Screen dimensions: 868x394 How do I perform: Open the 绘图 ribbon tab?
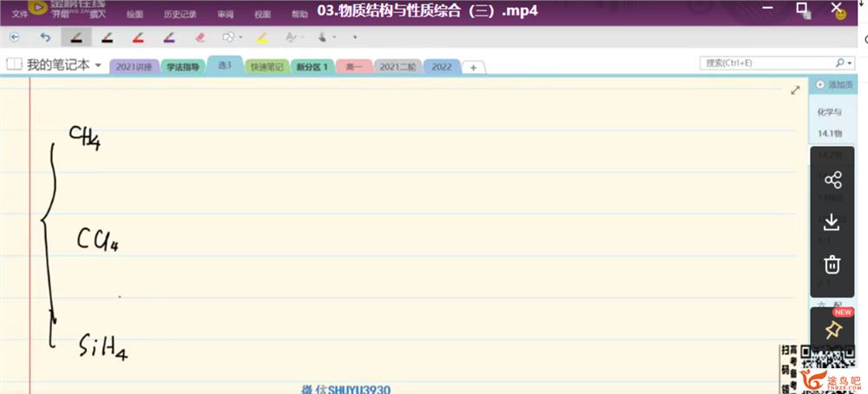coord(135,15)
